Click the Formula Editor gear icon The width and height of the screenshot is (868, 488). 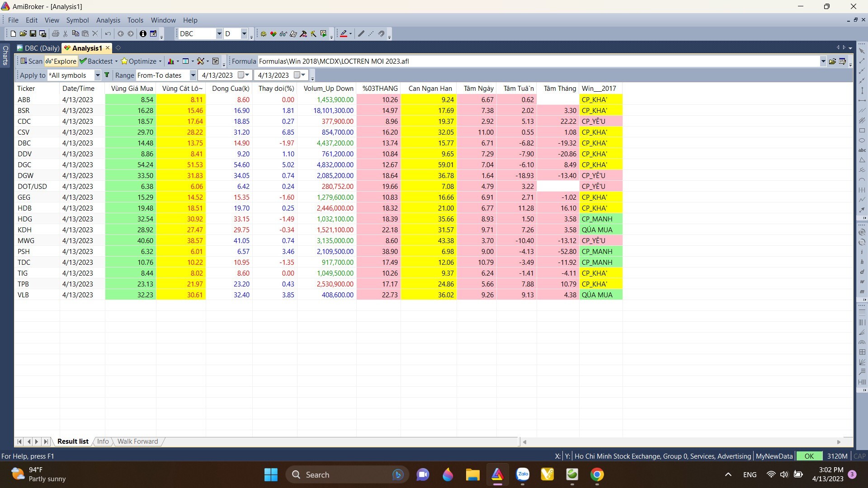point(264,34)
